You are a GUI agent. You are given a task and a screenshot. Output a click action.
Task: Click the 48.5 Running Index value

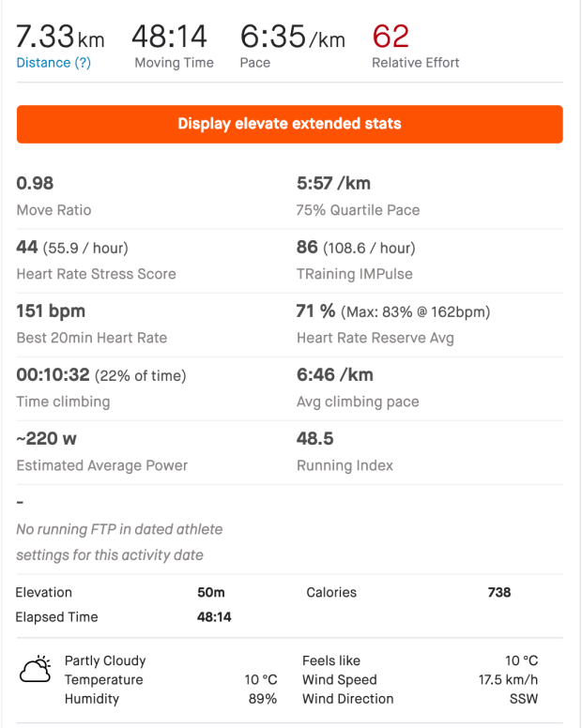[x=315, y=439]
